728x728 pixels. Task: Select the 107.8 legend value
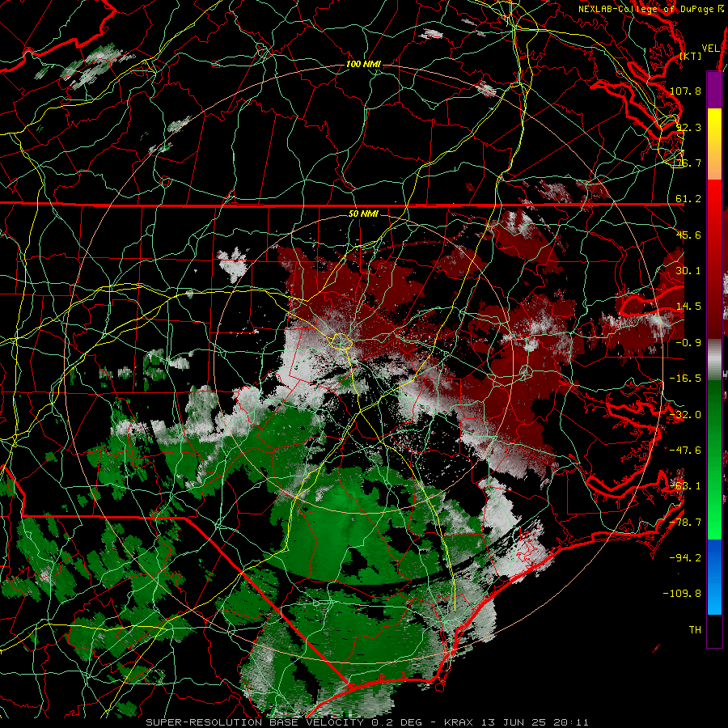(685, 91)
